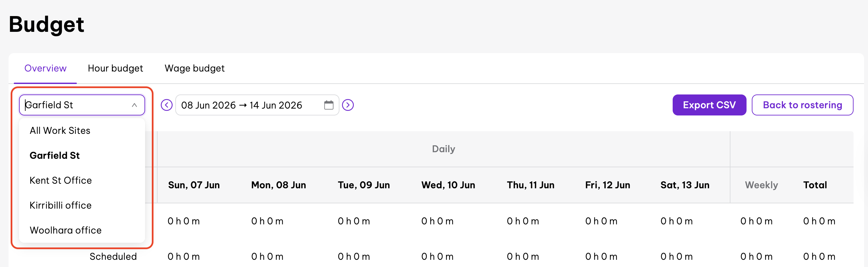Click the Thu, 11 Jun column header

pos(531,185)
